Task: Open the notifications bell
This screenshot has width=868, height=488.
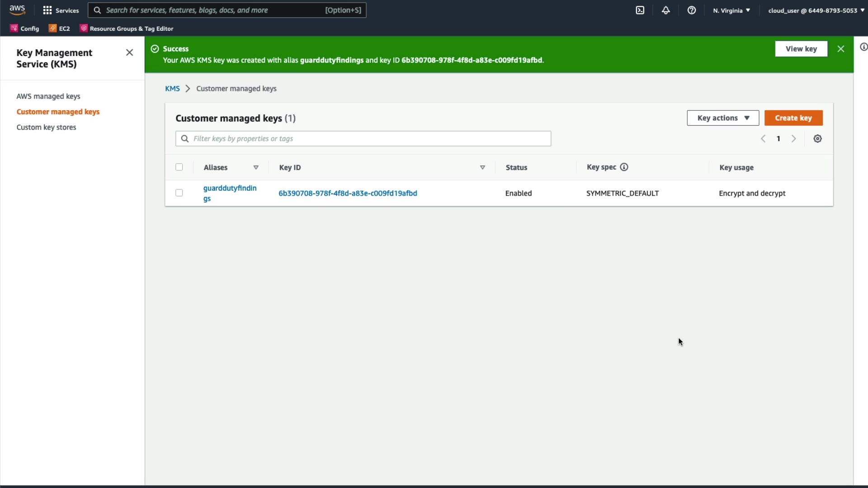Action: pyautogui.click(x=666, y=10)
